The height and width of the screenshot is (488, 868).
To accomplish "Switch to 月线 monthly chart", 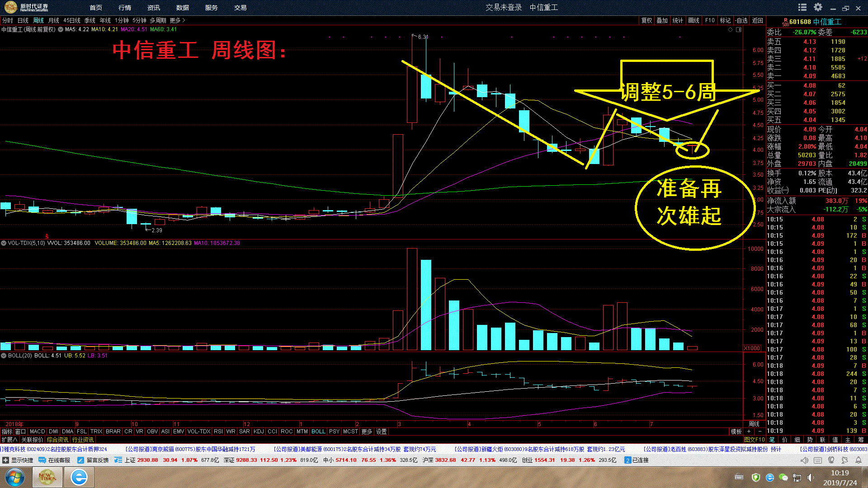I will (54, 20).
